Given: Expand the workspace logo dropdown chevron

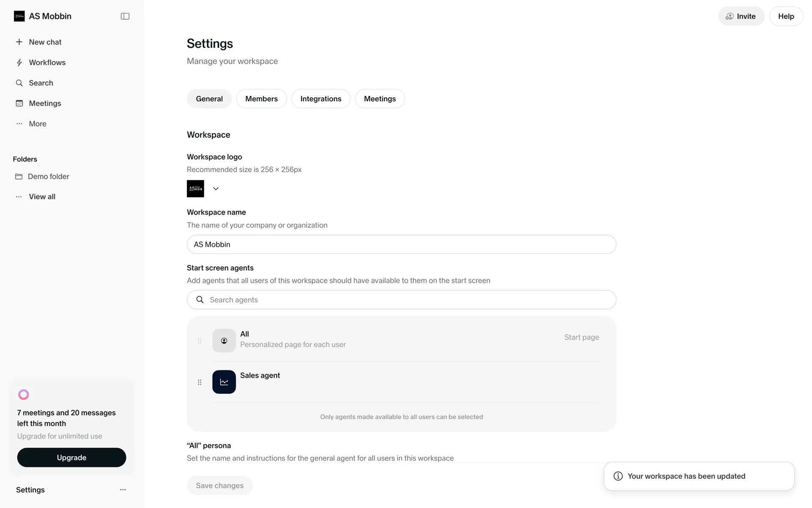Looking at the screenshot, I should tap(216, 189).
